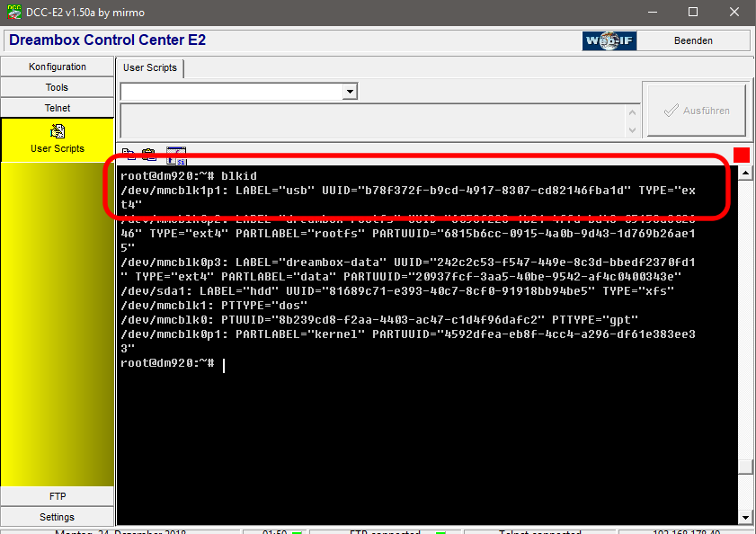This screenshot has width=756, height=534.
Task: Switch to the Telnet section
Action: [58, 108]
